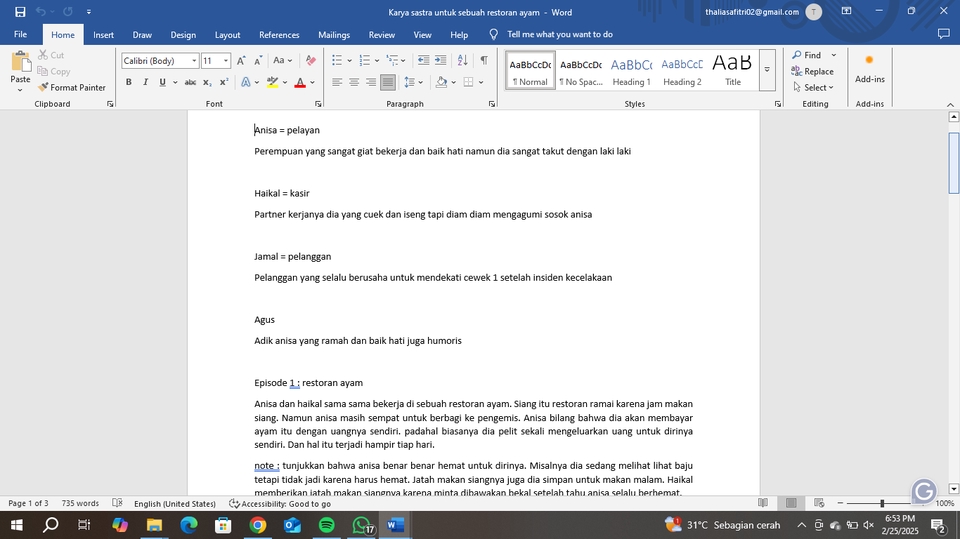Apply yellow text highlight color

273,82
